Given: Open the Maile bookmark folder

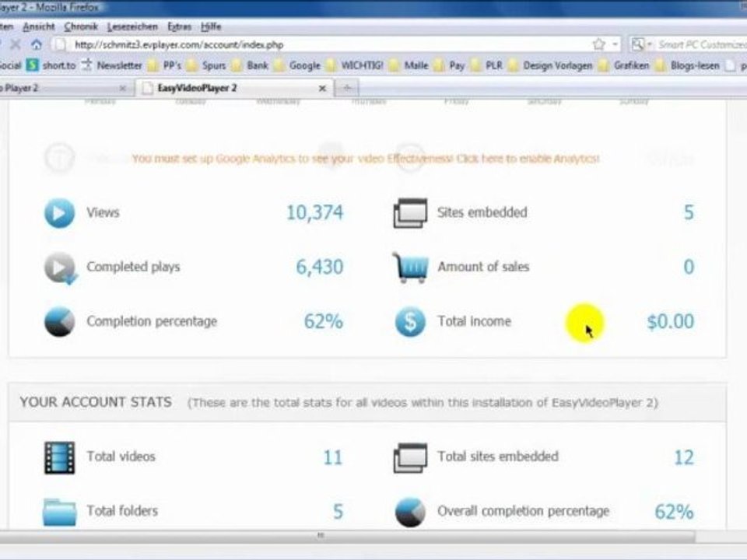Looking at the screenshot, I should (409, 65).
